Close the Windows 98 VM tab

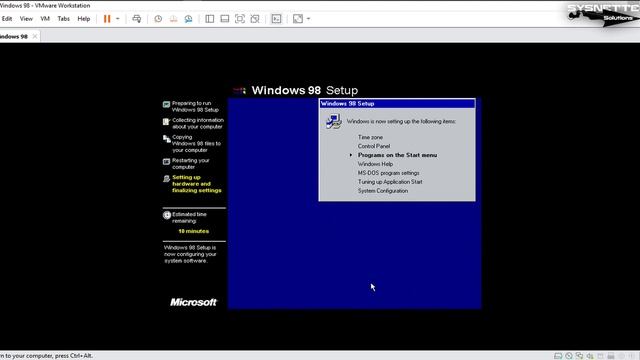35,36
